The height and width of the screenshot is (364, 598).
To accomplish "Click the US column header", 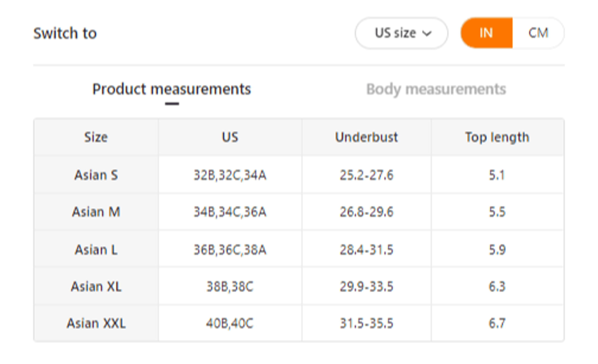I will click(230, 137).
